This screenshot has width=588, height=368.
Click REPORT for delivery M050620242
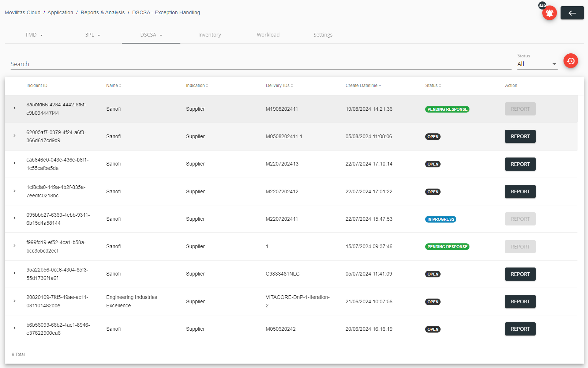(x=520, y=329)
